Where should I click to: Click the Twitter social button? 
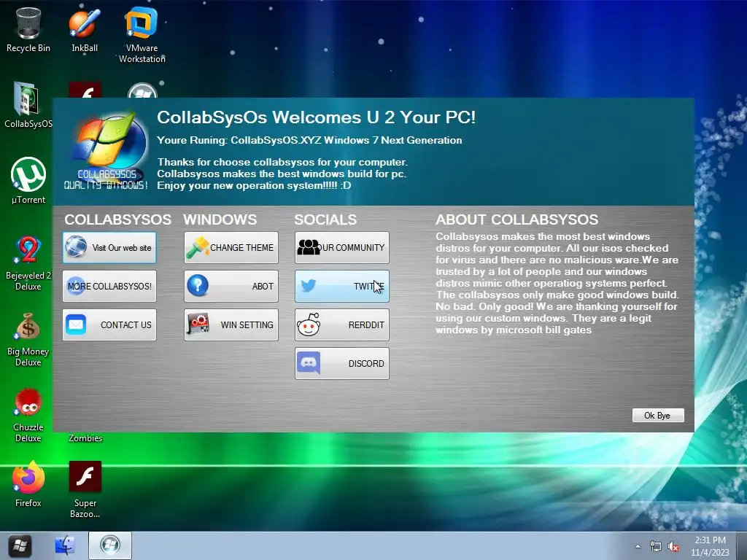[x=342, y=286]
